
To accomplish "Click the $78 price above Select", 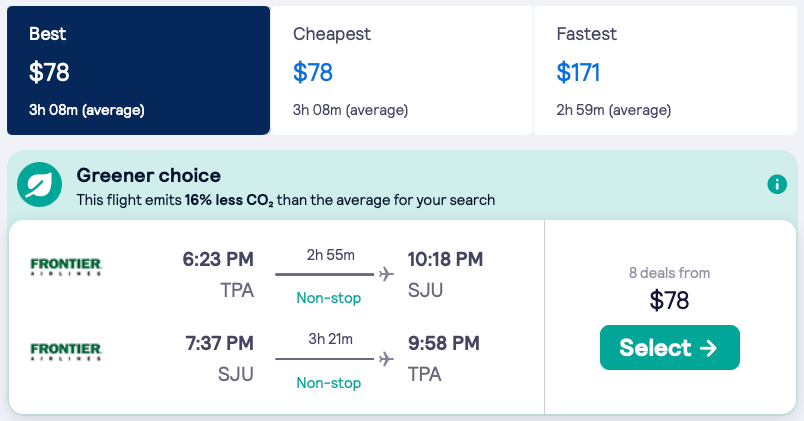I will (669, 300).
